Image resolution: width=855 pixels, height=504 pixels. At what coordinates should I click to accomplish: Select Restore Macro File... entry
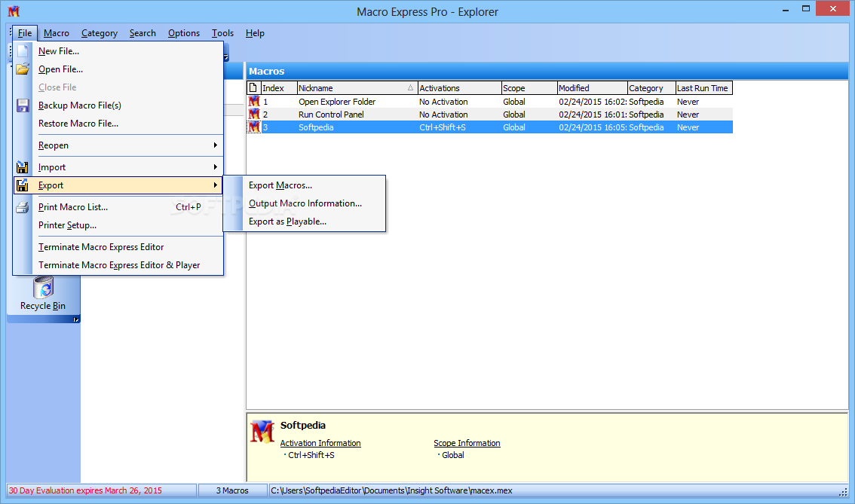[x=118, y=124]
